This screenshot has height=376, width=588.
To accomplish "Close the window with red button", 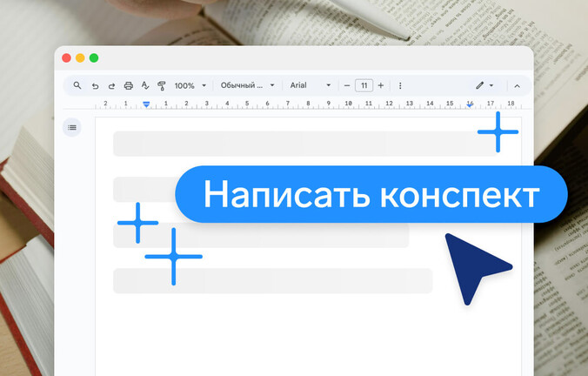I will pos(66,57).
